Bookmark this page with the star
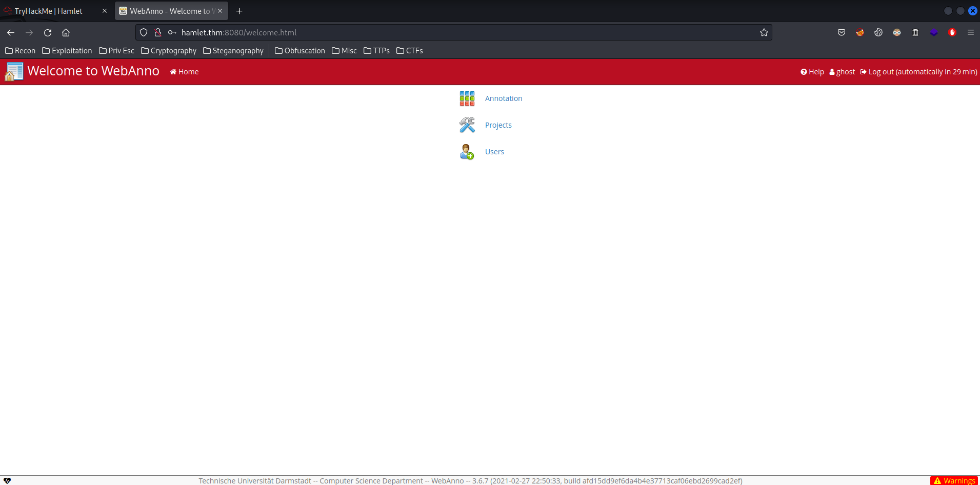Screen dimensions: 980x485 click(x=764, y=32)
